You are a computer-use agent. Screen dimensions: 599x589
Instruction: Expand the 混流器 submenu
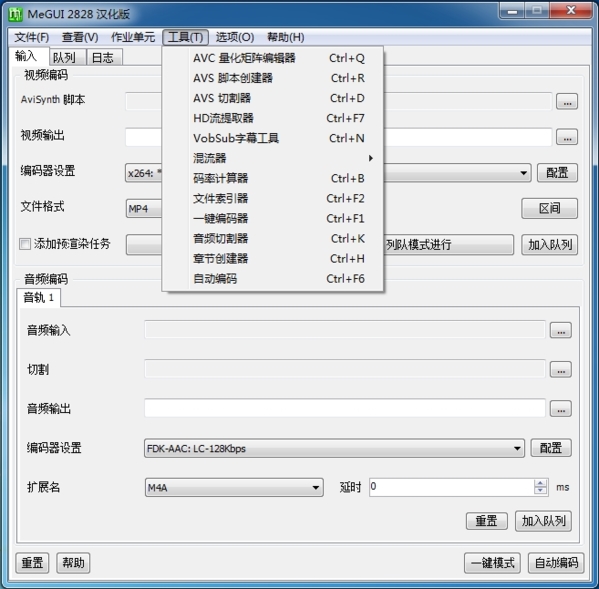pyautogui.click(x=272, y=158)
